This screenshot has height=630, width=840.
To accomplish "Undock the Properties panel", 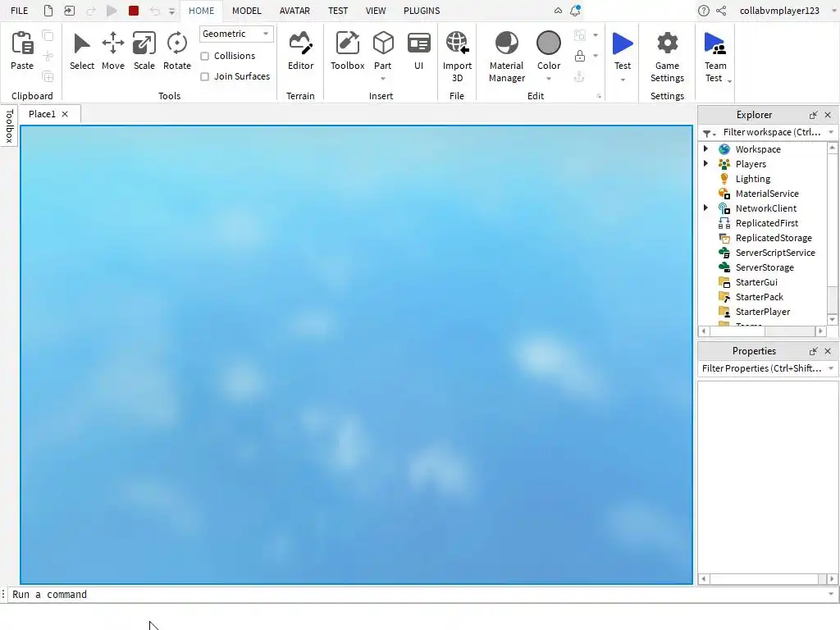I will [813, 351].
